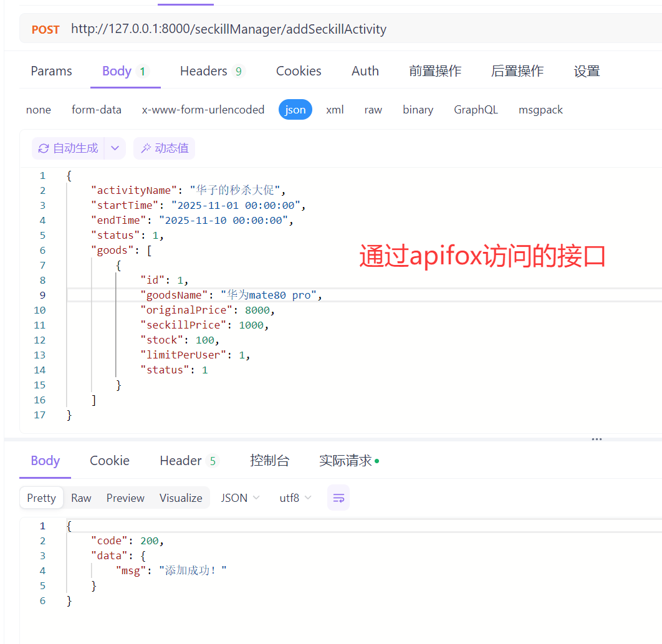Click the request URL input field
This screenshot has height=644, width=662.
pyautogui.click(x=228, y=29)
